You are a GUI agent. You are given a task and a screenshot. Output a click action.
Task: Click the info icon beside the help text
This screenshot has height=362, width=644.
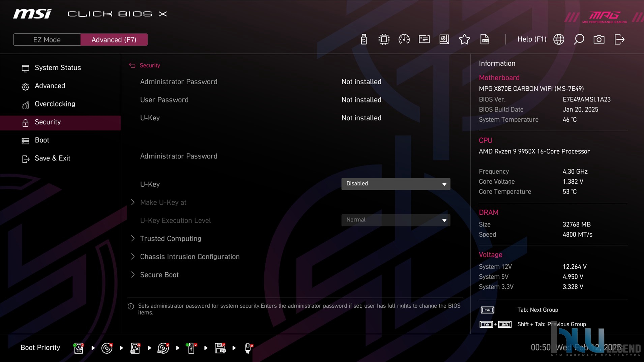[x=131, y=306]
